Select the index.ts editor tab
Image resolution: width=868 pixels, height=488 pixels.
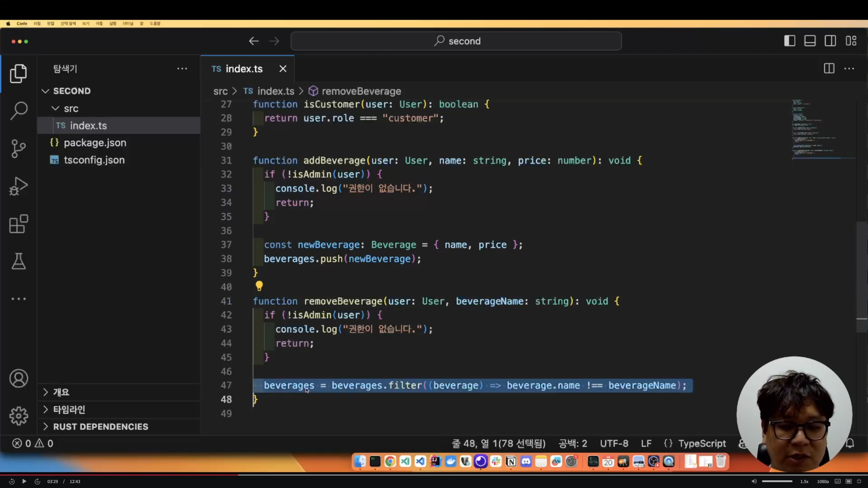247,69
